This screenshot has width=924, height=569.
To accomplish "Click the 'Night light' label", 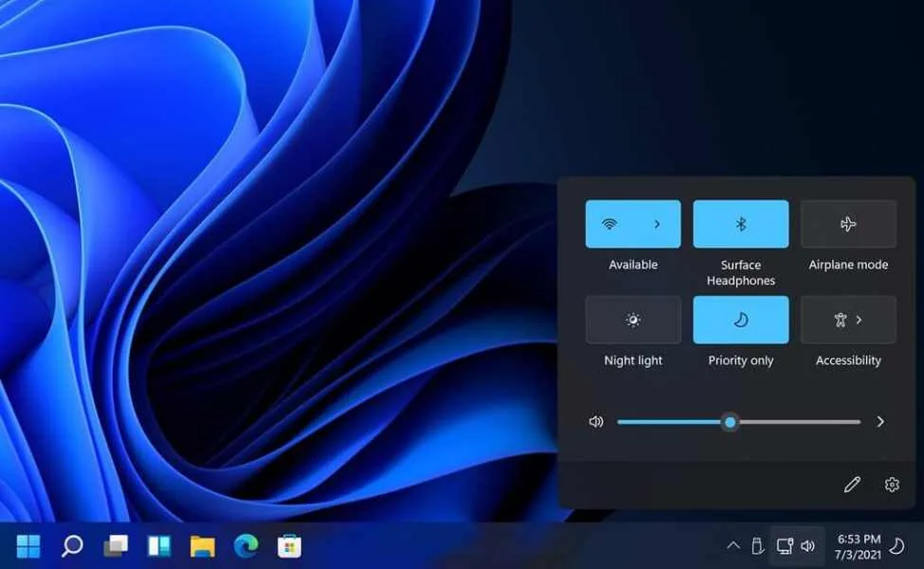I will point(633,360).
